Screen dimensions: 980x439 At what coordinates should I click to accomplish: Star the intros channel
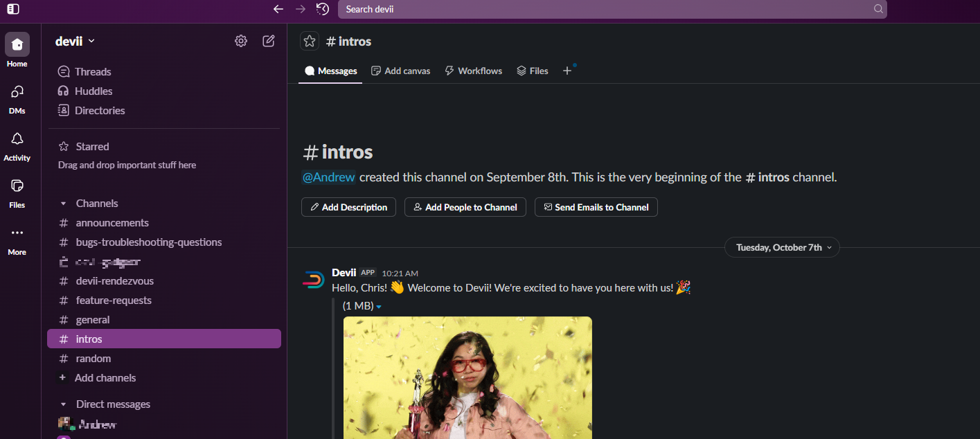pyautogui.click(x=309, y=41)
